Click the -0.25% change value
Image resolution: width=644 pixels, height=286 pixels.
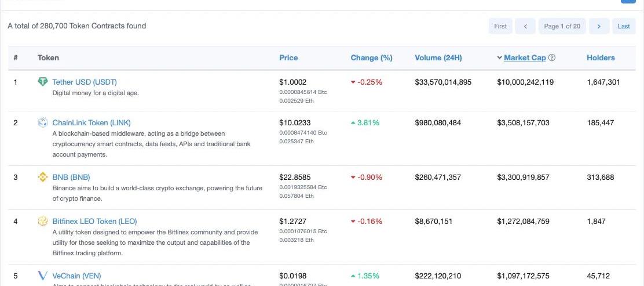pos(369,82)
